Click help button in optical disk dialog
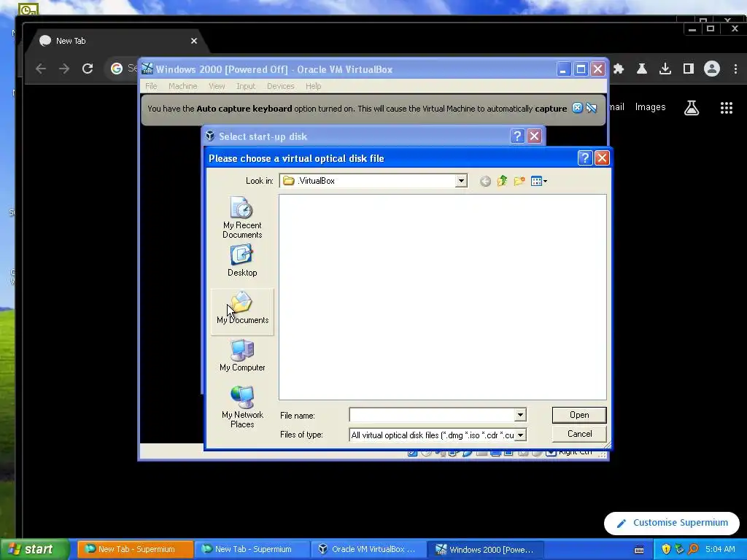 click(x=584, y=158)
